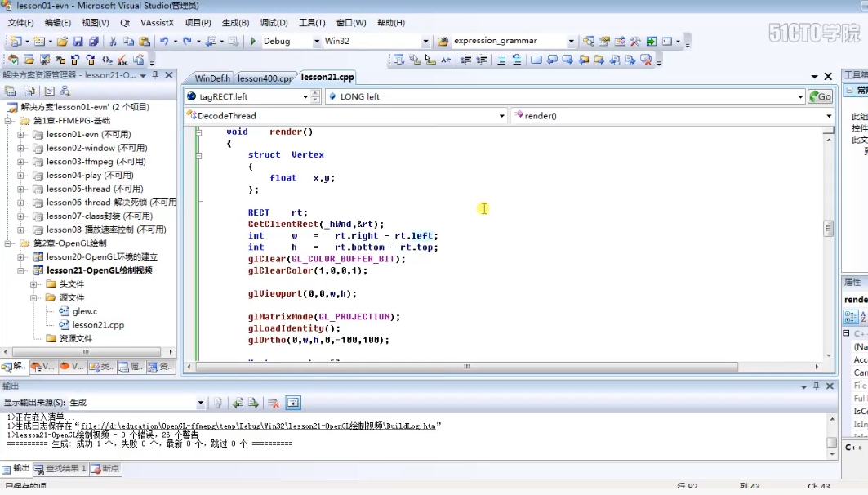Open the Win32 platform dropdown
The image size is (868, 495).
(x=425, y=41)
